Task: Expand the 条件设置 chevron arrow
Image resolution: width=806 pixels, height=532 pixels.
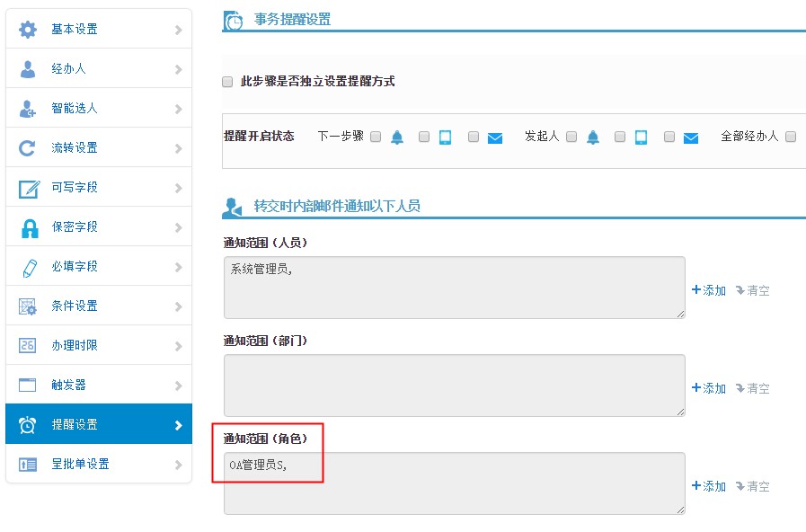Action: pyautogui.click(x=178, y=307)
